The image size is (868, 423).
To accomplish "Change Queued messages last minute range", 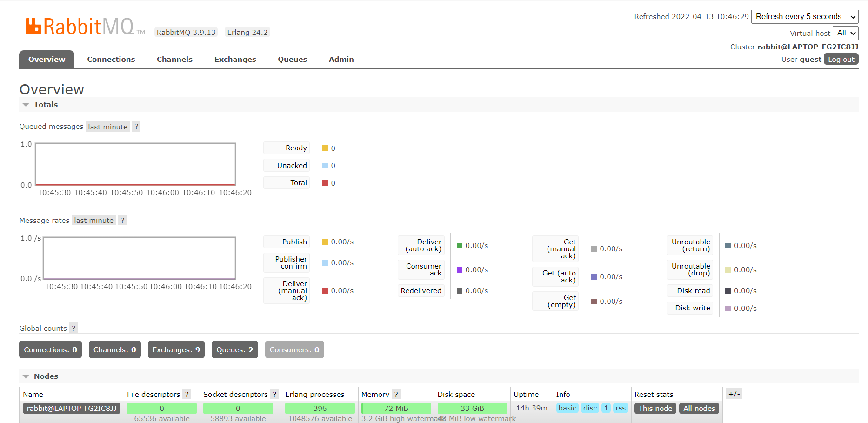I will point(107,127).
